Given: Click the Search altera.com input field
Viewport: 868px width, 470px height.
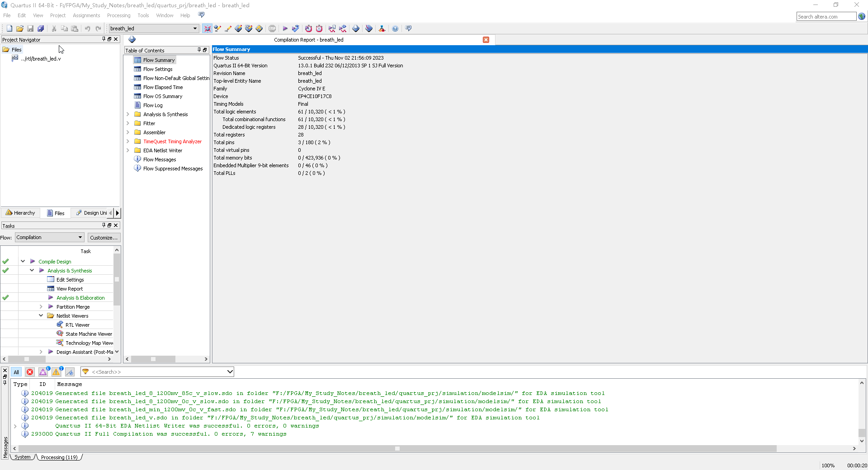Looking at the screenshot, I should 826,17.
